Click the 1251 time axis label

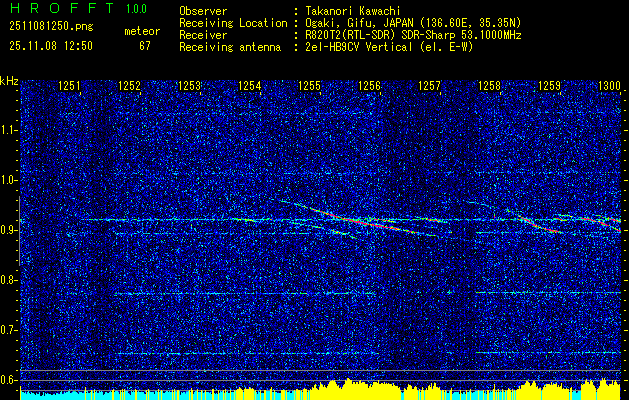click(69, 85)
